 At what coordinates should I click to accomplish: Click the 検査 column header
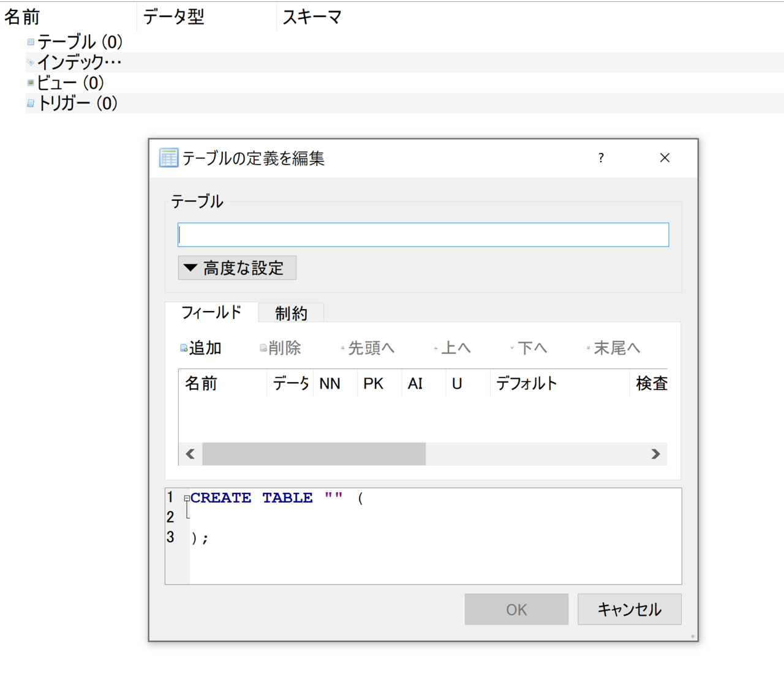(649, 384)
